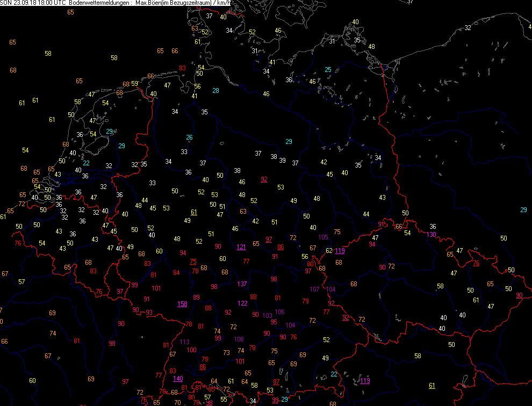Screen dimensions: 532x406
Task: Select the gray 26 station reading
Action: 189,137
